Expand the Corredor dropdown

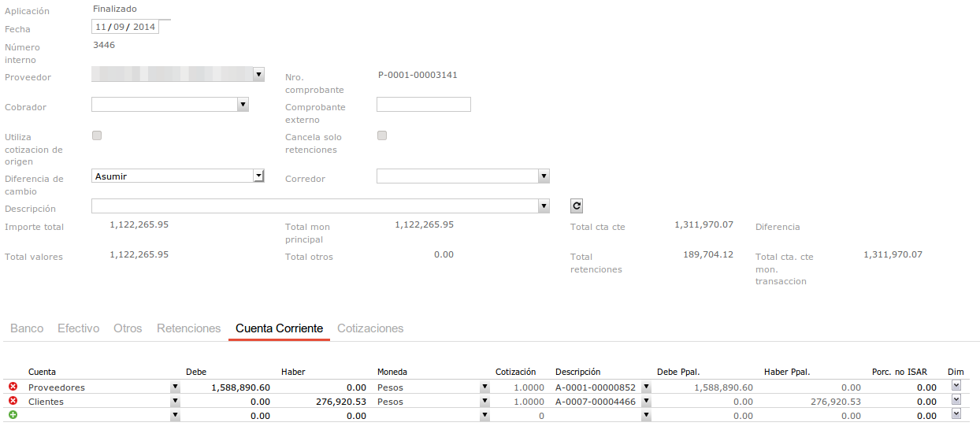pyautogui.click(x=543, y=176)
